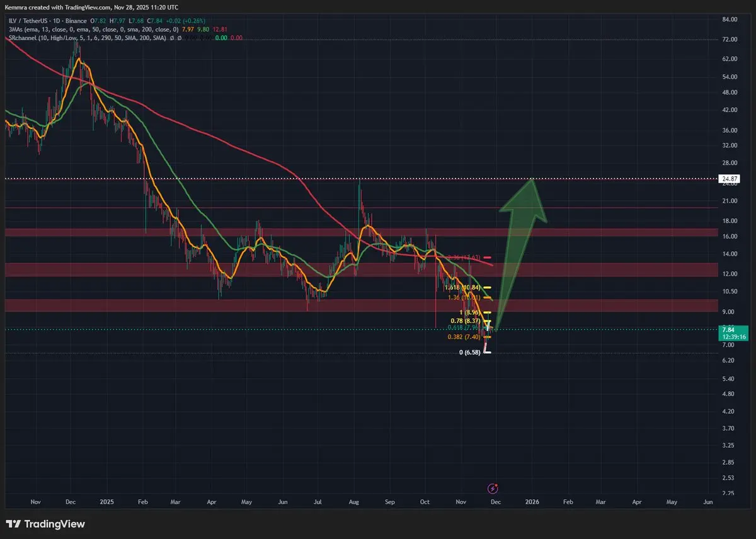
Task: Click the 12.00 price axis label
Action: [x=730, y=274]
